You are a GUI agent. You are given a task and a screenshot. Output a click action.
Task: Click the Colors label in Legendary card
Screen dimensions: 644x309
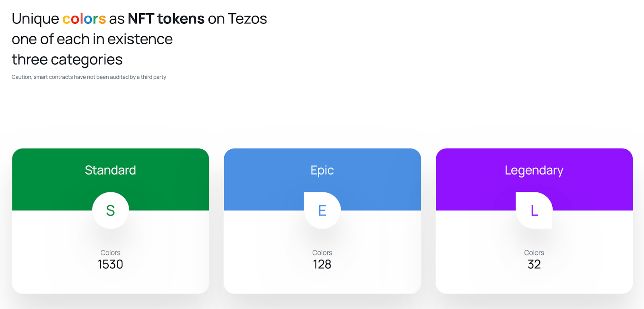534,253
